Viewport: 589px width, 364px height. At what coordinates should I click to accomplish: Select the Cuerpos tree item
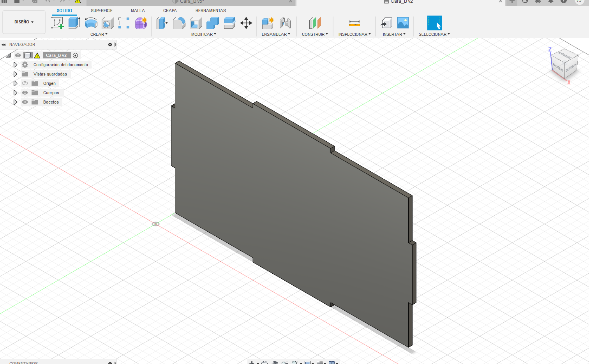[x=51, y=93]
